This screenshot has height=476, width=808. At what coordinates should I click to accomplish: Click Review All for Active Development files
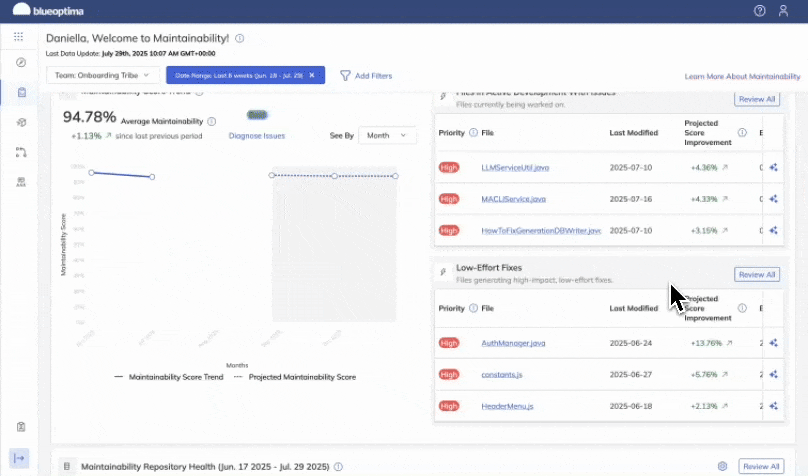[x=756, y=99]
